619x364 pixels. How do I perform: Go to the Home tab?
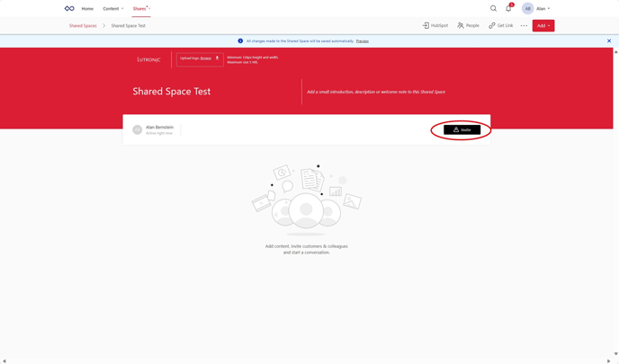click(87, 9)
